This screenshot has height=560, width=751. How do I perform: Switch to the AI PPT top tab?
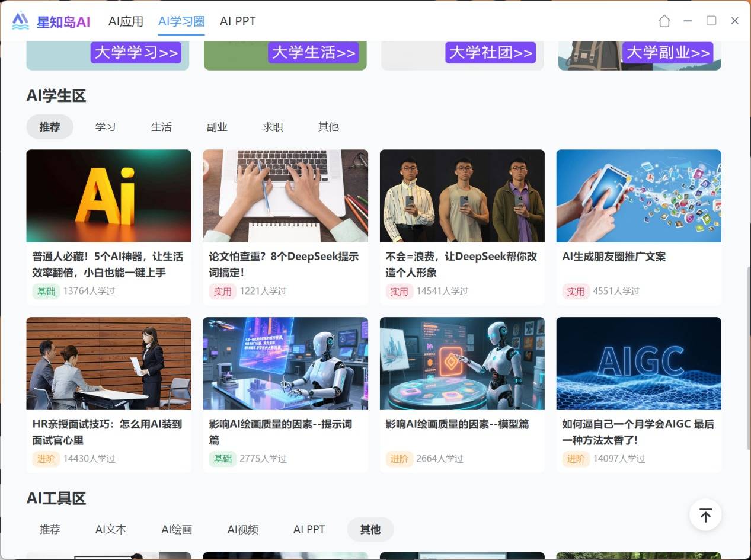[x=238, y=21]
